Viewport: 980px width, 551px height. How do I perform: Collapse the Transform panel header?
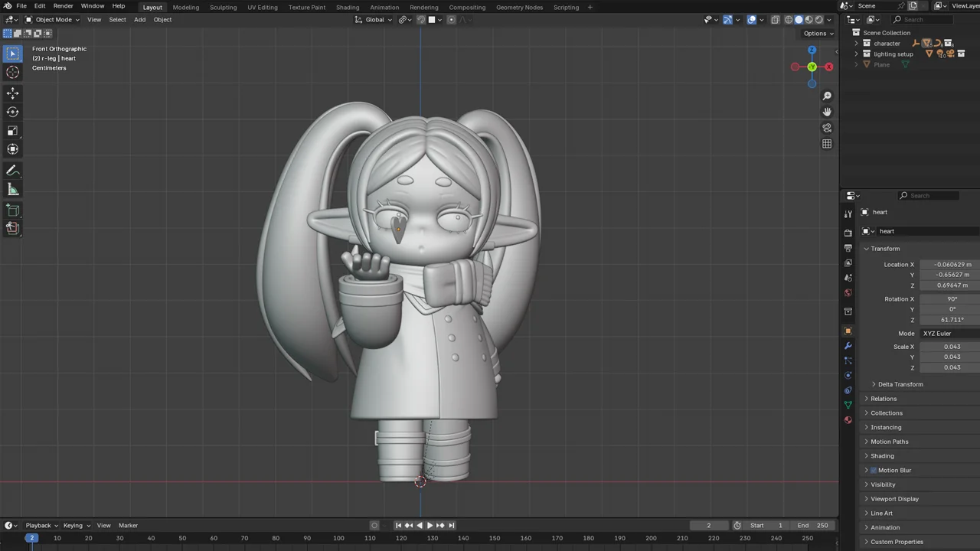click(885, 248)
